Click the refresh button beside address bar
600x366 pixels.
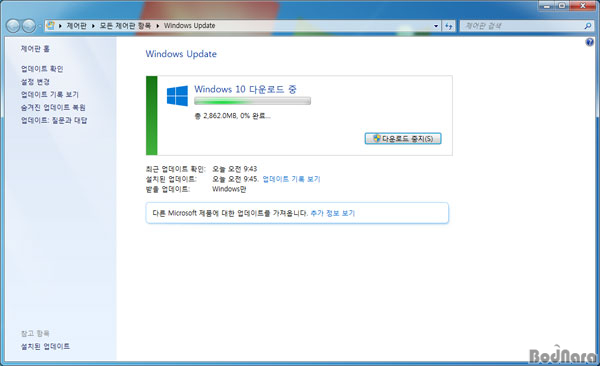(448, 26)
